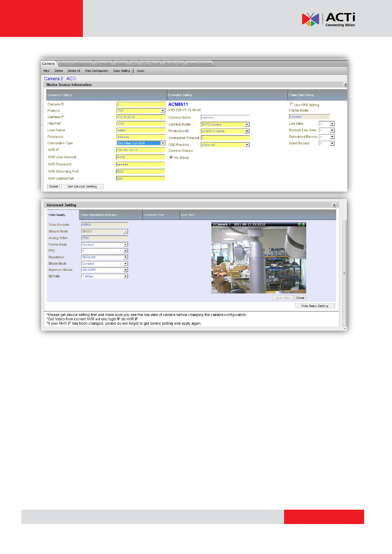This screenshot has height=554, width=392.
Task: Open the Camera Model dropdown
Action: click(247, 124)
